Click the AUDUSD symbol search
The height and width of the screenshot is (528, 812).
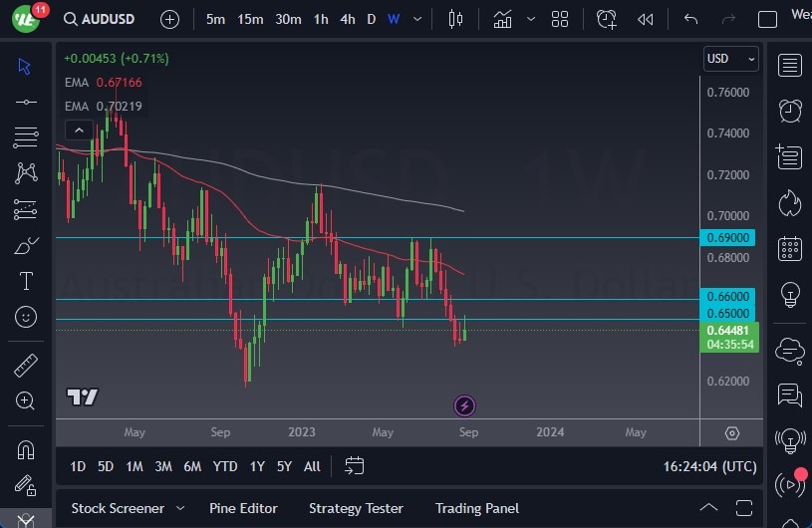coord(100,19)
